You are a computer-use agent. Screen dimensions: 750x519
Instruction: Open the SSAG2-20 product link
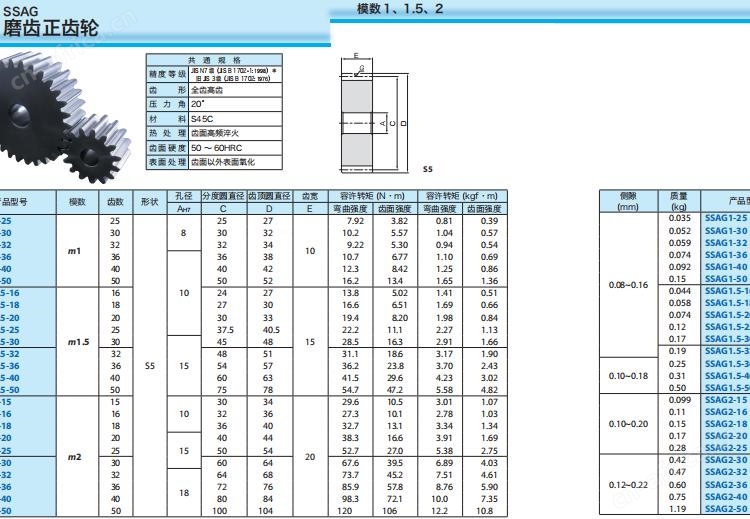click(725, 435)
